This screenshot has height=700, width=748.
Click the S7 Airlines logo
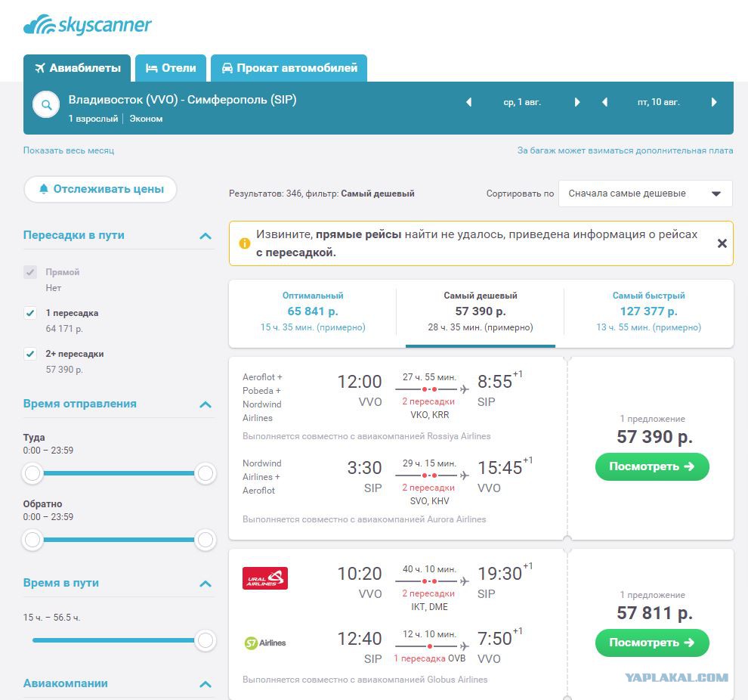coord(264,643)
